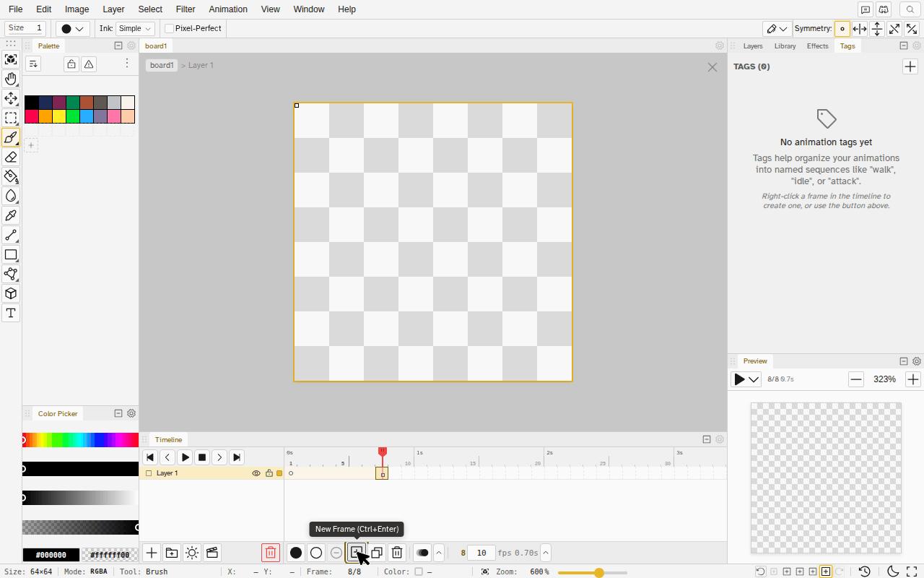Image resolution: width=924 pixels, height=578 pixels.
Task: Jump to the first frame
Action: (x=150, y=457)
